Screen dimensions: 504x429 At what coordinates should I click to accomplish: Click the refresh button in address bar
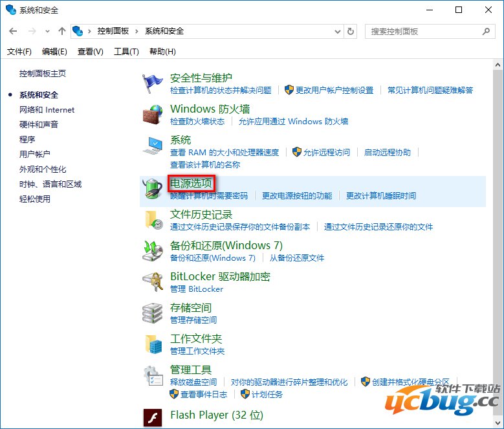click(351, 31)
